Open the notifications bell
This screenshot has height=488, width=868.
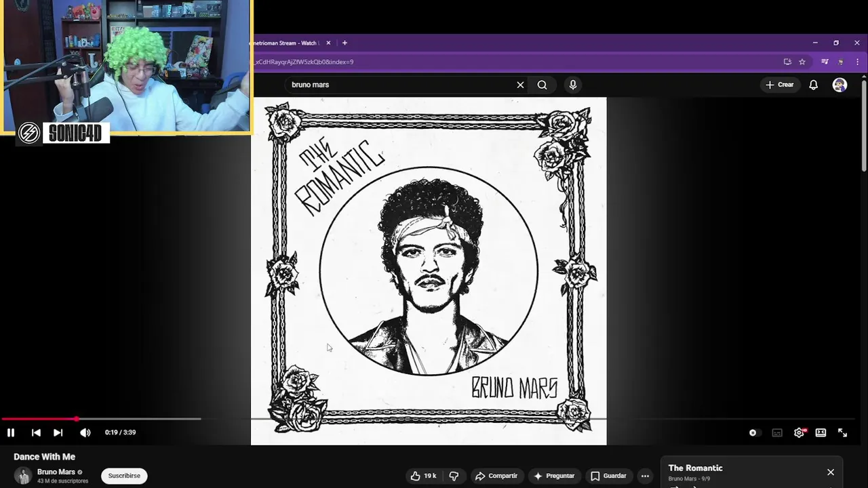tap(813, 85)
